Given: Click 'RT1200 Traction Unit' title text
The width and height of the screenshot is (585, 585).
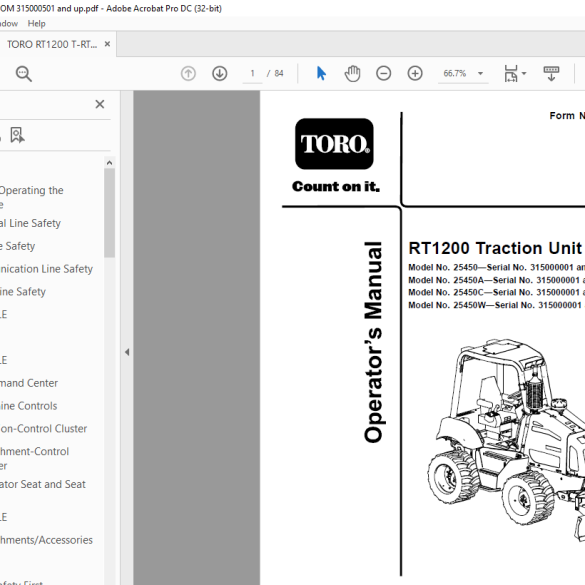Looking at the screenshot, I should [x=495, y=248].
